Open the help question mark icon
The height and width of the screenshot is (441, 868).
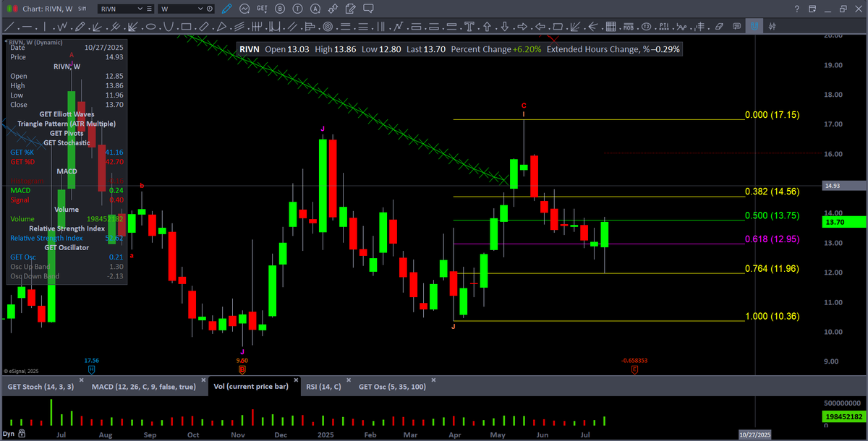tap(797, 9)
